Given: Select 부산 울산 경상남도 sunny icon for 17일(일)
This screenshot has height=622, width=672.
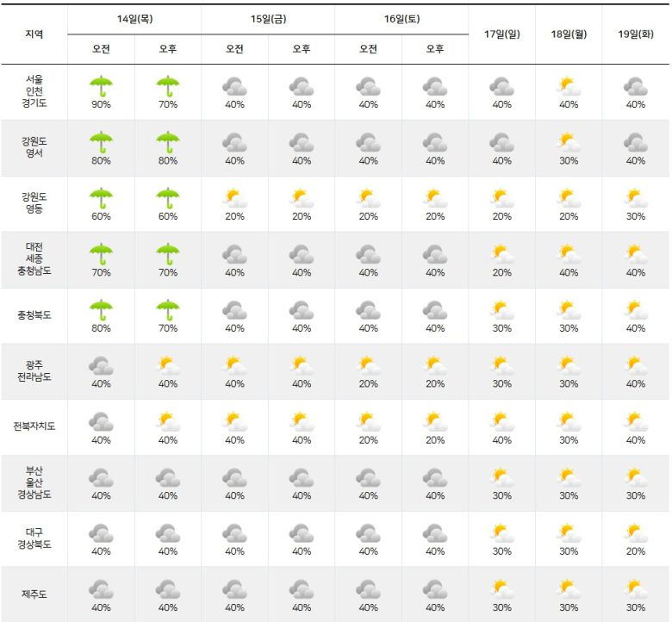Looking at the screenshot, I should (501, 477).
